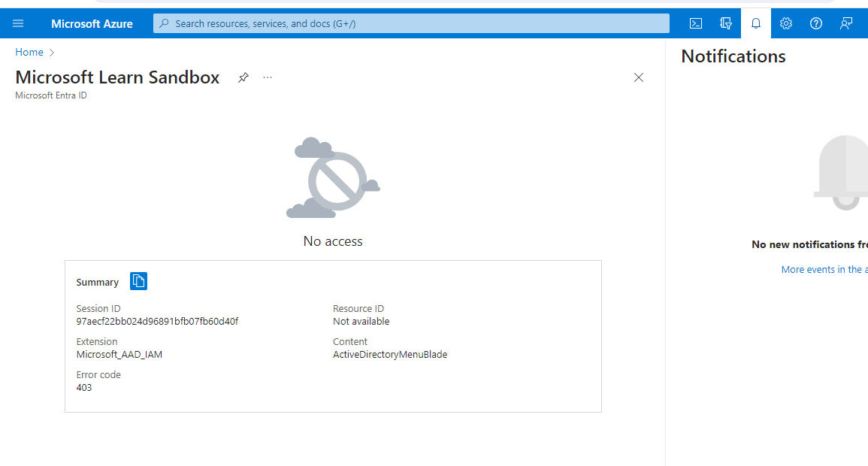Click the Content field label

point(350,342)
